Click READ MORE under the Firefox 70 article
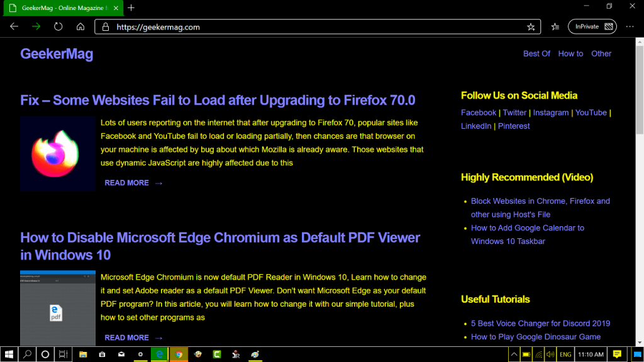This screenshot has height=362, width=644. pos(133,183)
